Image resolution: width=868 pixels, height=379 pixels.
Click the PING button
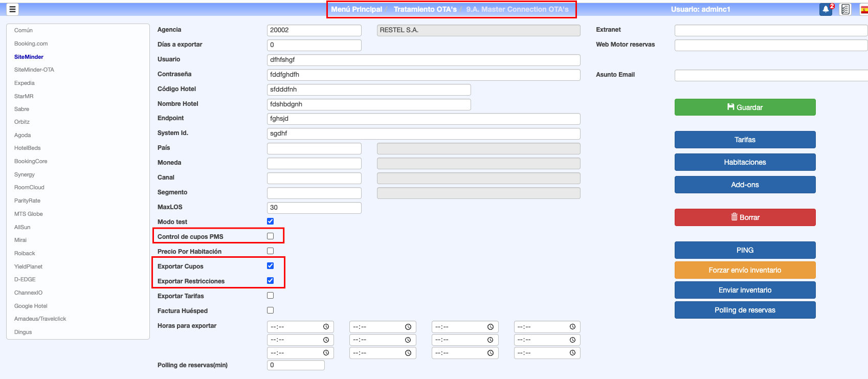pos(745,250)
